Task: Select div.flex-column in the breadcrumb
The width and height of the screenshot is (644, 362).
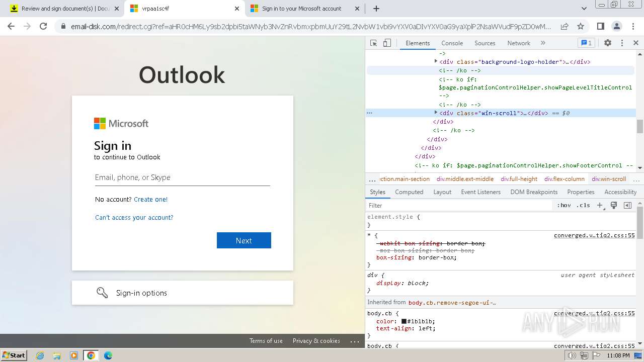Action: [564, 179]
